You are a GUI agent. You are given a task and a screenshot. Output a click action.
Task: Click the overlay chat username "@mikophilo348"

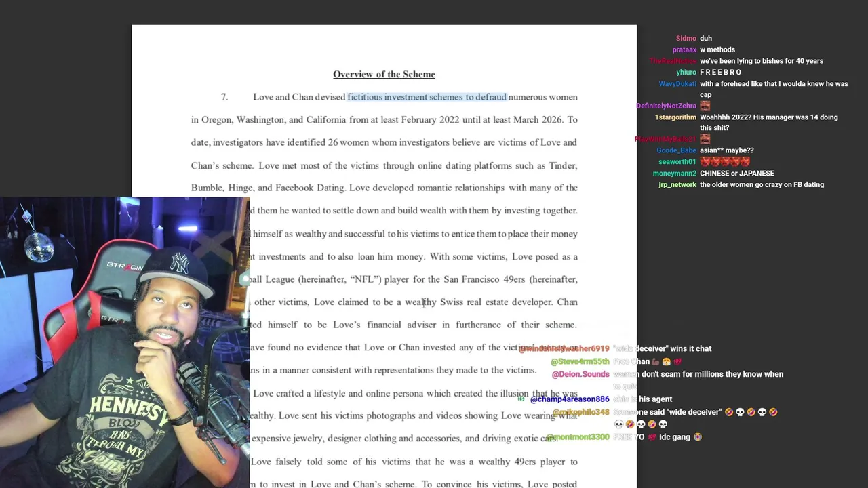pos(580,412)
